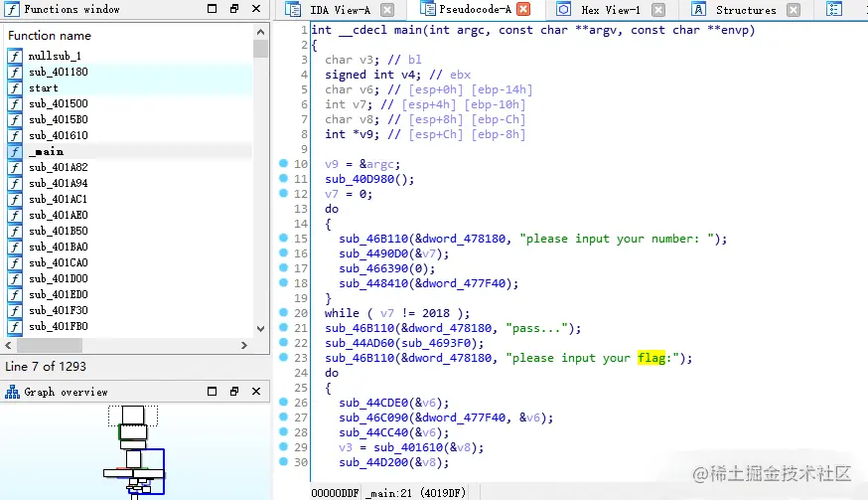Click function icon beside sub_401B50
Screen dimensions: 868x500
pyautogui.click(x=15, y=232)
